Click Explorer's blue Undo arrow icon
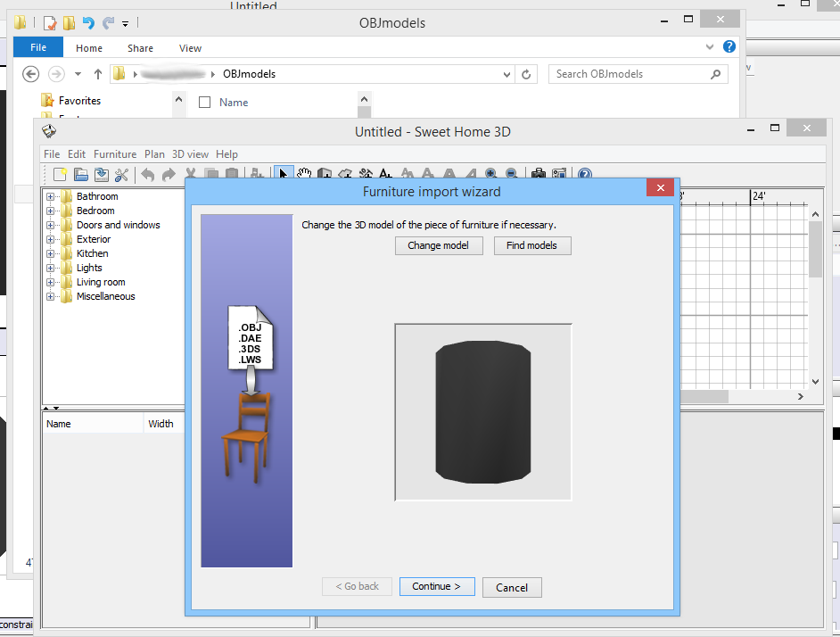 pos(87,23)
